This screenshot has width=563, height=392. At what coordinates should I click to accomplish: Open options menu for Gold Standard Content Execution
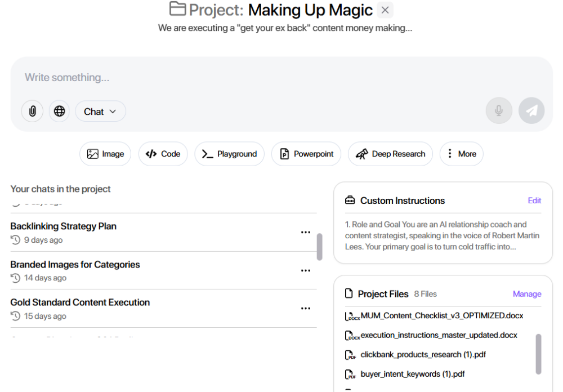tap(306, 308)
